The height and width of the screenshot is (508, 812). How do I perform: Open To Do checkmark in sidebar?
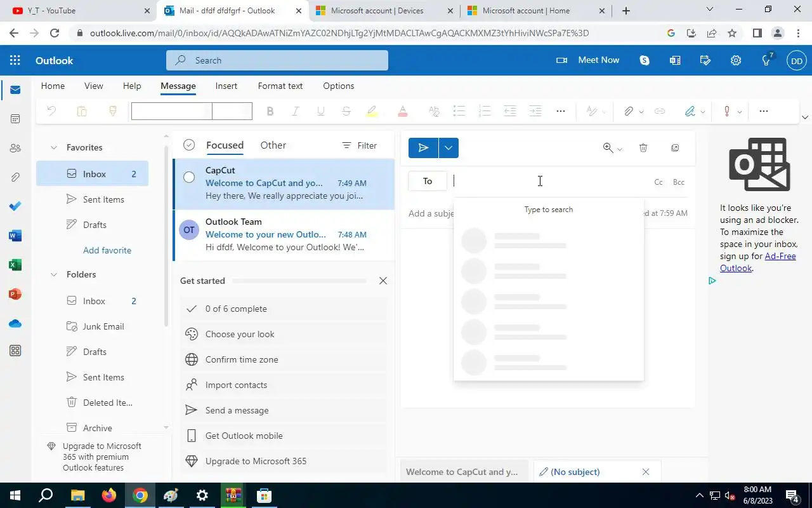coord(15,206)
